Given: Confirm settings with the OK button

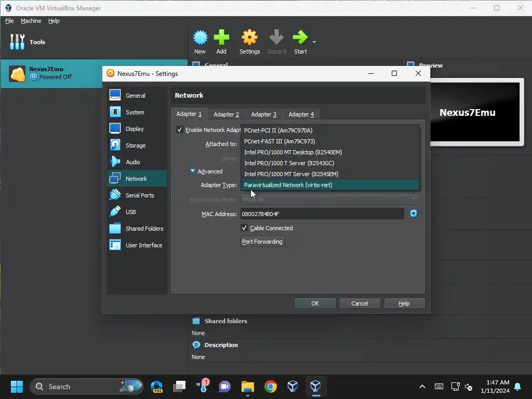Looking at the screenshot, I should (x=315, y=303).
